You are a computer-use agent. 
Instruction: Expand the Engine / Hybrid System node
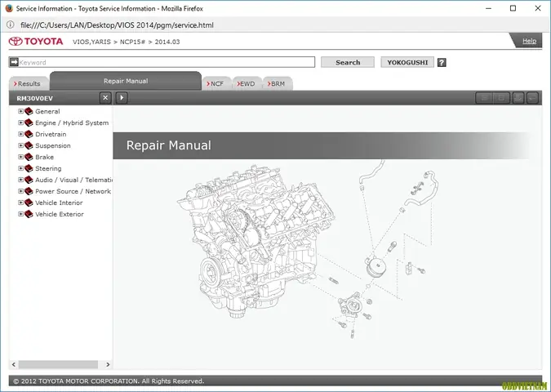point(20,122)
